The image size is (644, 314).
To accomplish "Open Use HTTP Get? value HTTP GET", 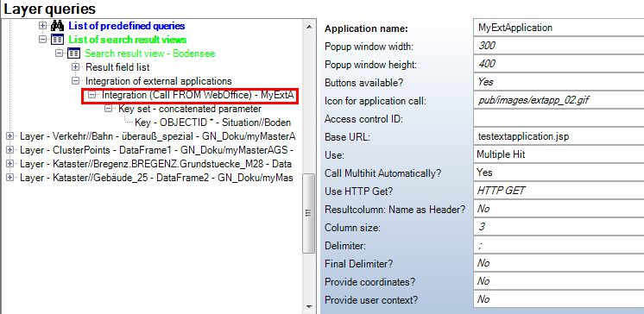I will coord(559,191).
